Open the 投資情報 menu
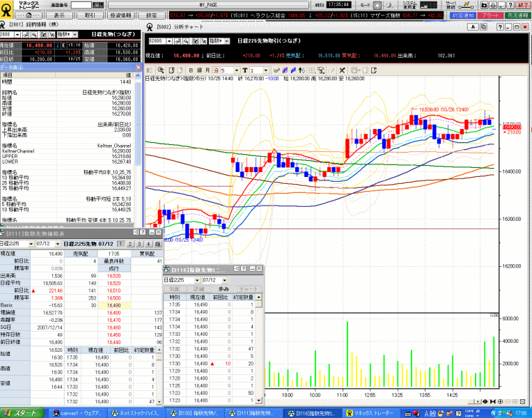The width and height of the screenshot is (532, 418). pyautogui.click(x=120, y=15)
